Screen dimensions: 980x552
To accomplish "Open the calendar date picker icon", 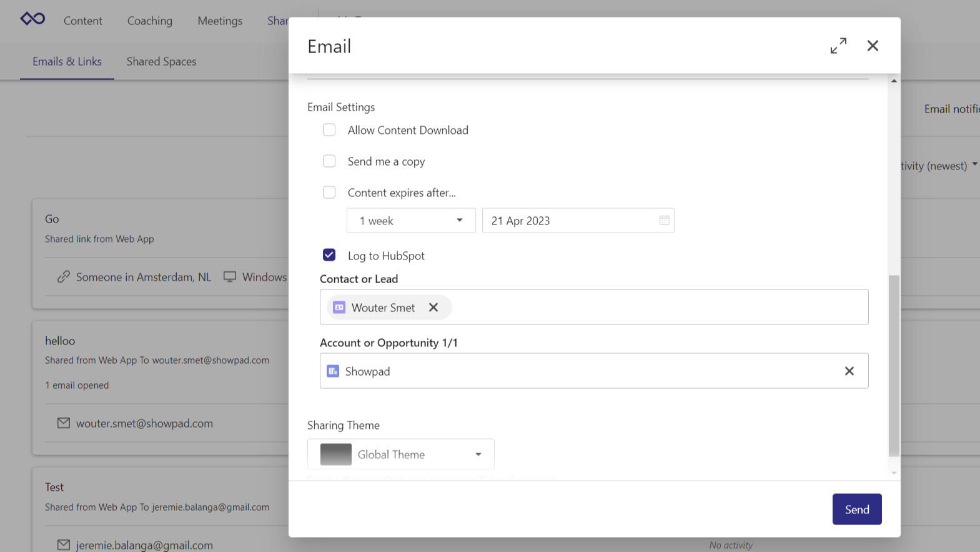I will [664, 220].
